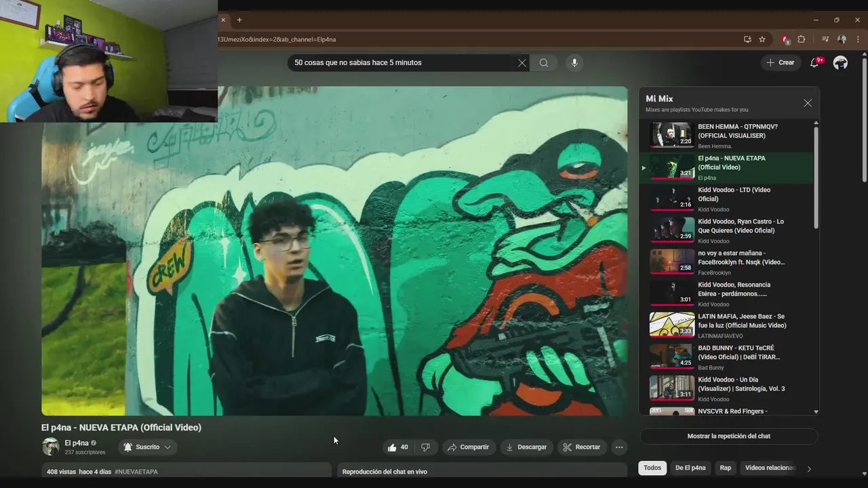The width and height of the screenshot is (868, 488).
Task: Bookmark this page with star icon
Action: click(762, 39)
